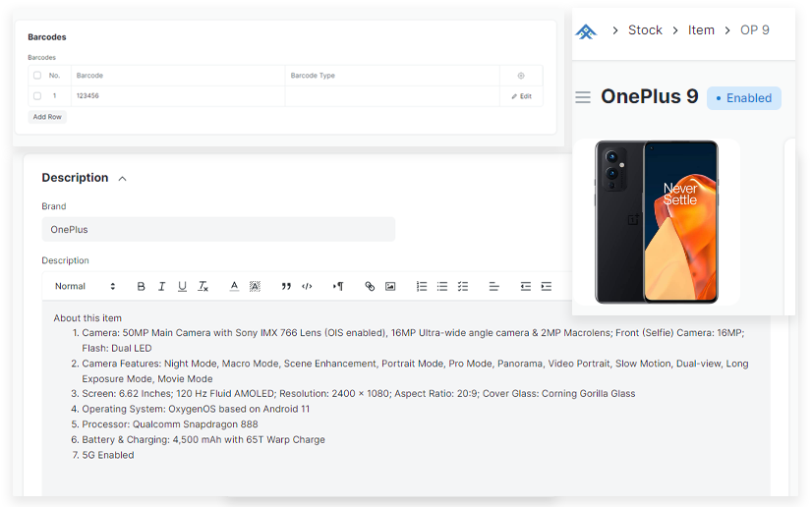Click the OnePlus 9 title
812x507 pixels.
click(650, 96)
